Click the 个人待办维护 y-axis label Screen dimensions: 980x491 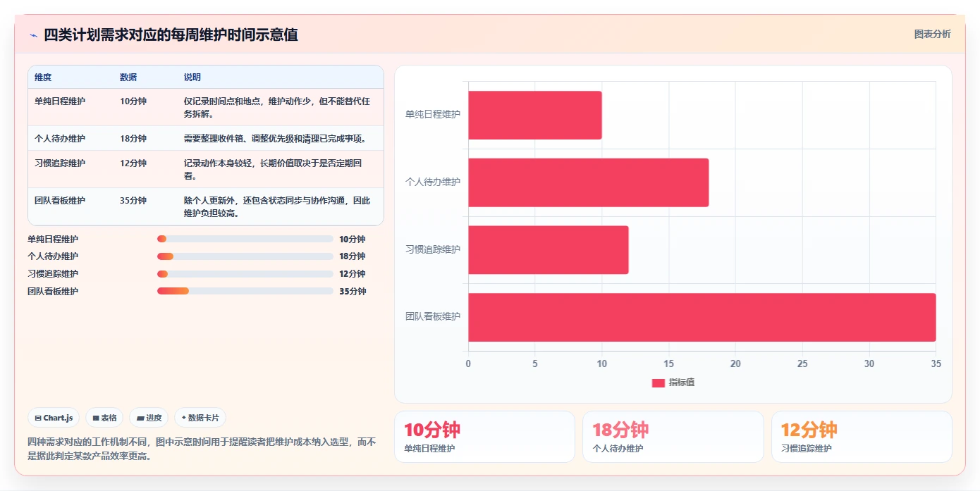tap(432, 182)
